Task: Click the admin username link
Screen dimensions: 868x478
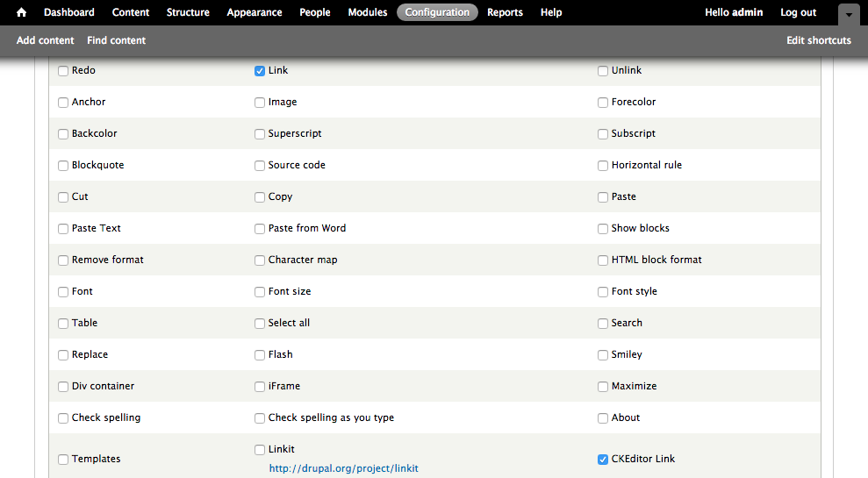Action: point(747,12)
